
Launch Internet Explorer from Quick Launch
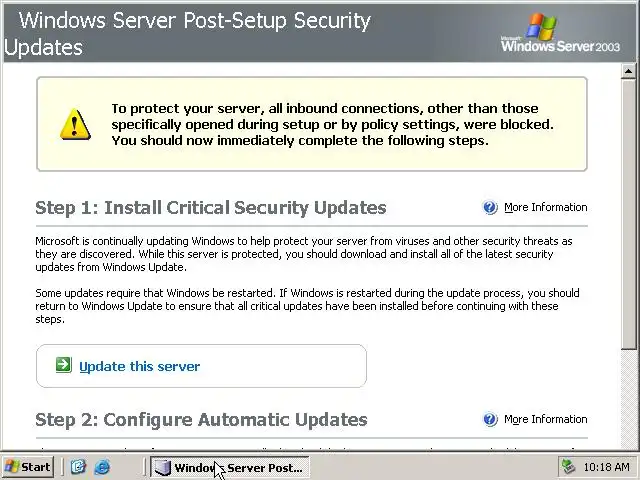[x=101, y=467]
